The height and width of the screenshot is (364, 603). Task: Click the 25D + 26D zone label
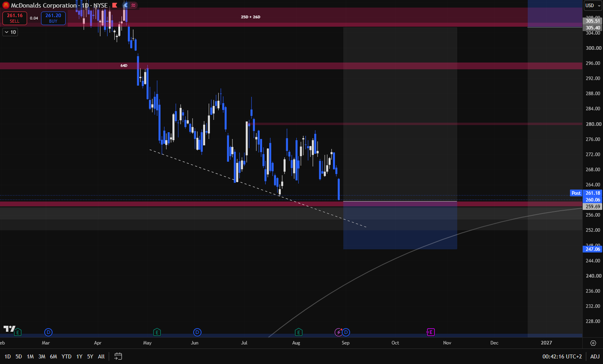pos(250,17)
